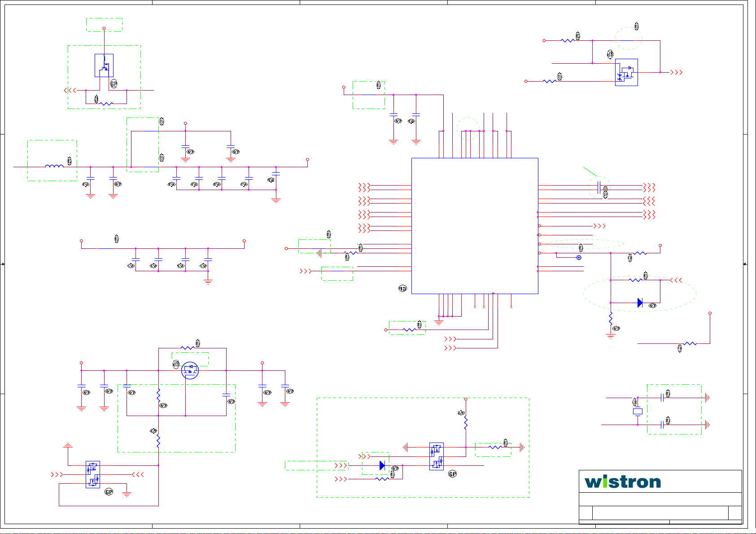This screenshot has height=534, width=756.
Task: Select the capacitor in the dashed circle right of IC
Action: [599, 187]
